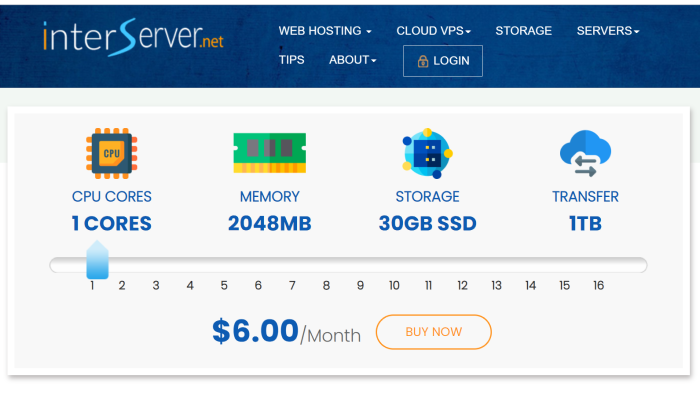The image size is (700, 420).
Task: Click the blue slider handle at 1
Action: pos(97,260)
